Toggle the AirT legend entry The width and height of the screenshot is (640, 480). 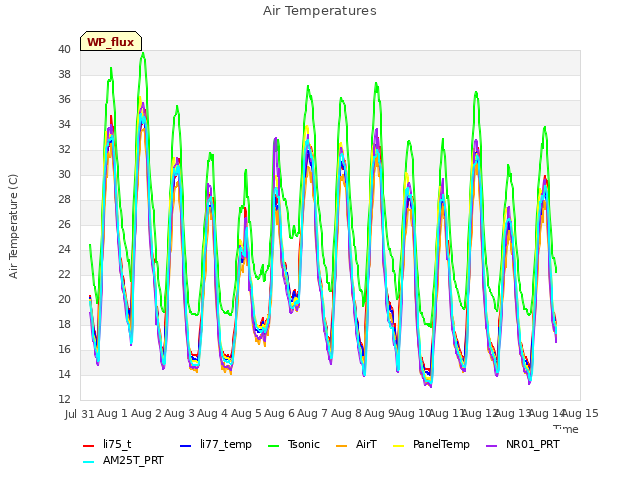tap(356, 444)
